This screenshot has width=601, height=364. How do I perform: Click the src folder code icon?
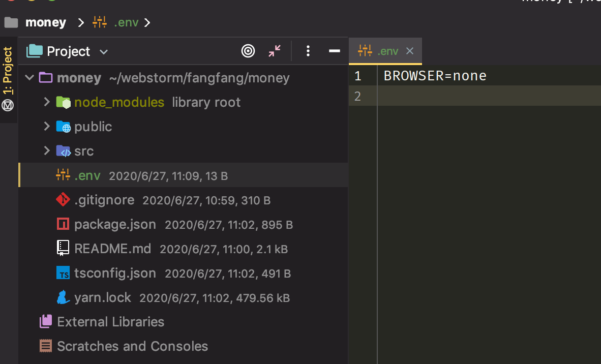click(63, 151)
